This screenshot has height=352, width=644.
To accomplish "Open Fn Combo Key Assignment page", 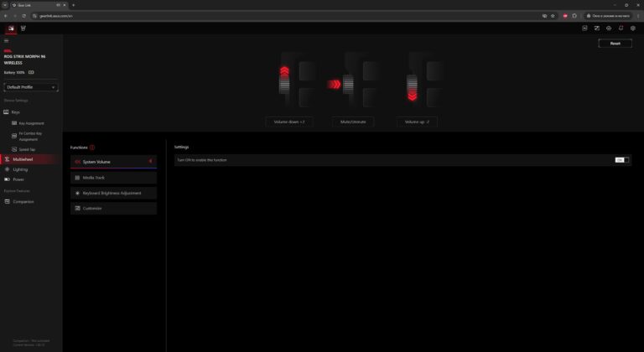I will coord(31,137).
